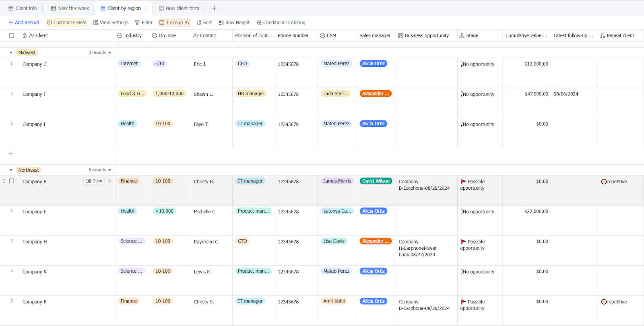Open View Settings
644x326 pixels.
[111, 23]
